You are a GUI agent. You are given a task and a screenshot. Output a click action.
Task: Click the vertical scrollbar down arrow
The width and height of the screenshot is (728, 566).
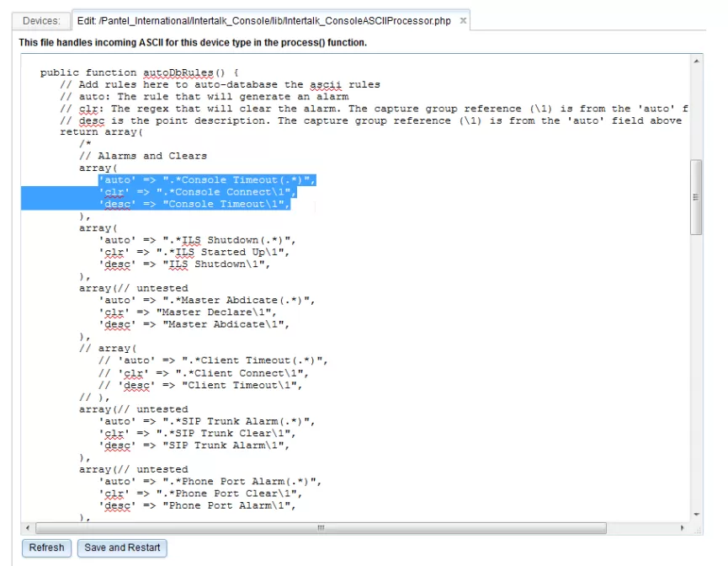pos(696,514)
